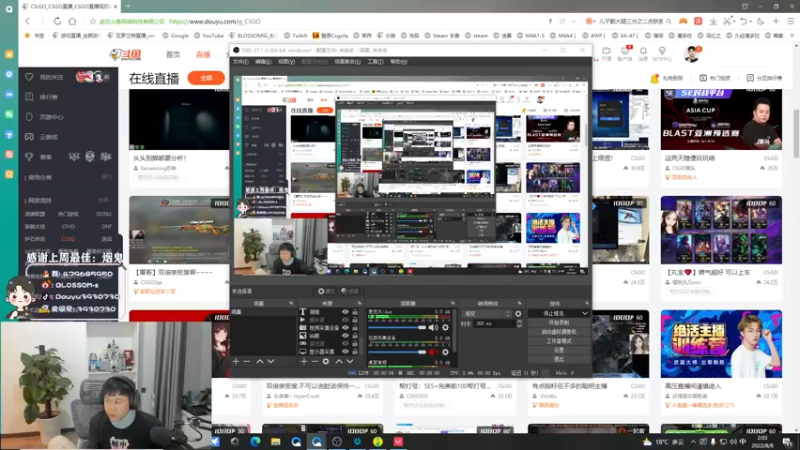Toggle visibility of video capture device source
The image size is (800, 450).
345,328
